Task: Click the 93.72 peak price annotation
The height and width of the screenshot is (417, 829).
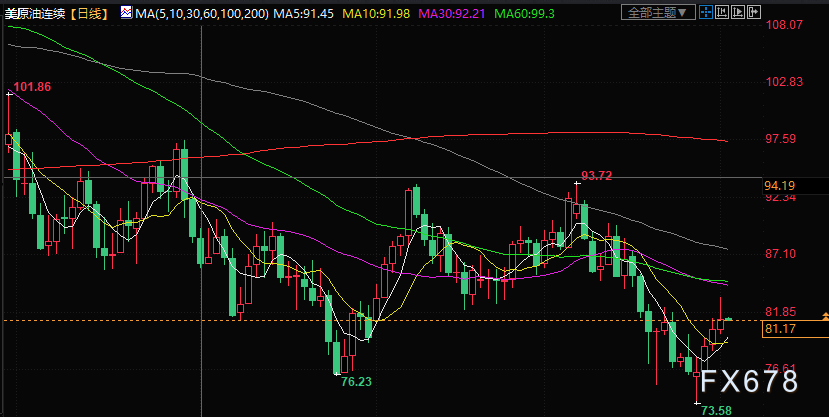Action: click(x=596, y=175)
